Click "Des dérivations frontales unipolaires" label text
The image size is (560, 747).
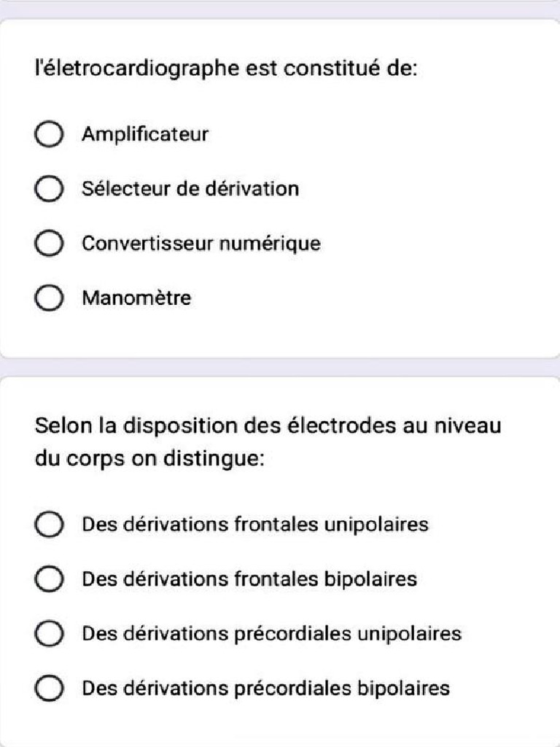[254, 525]
